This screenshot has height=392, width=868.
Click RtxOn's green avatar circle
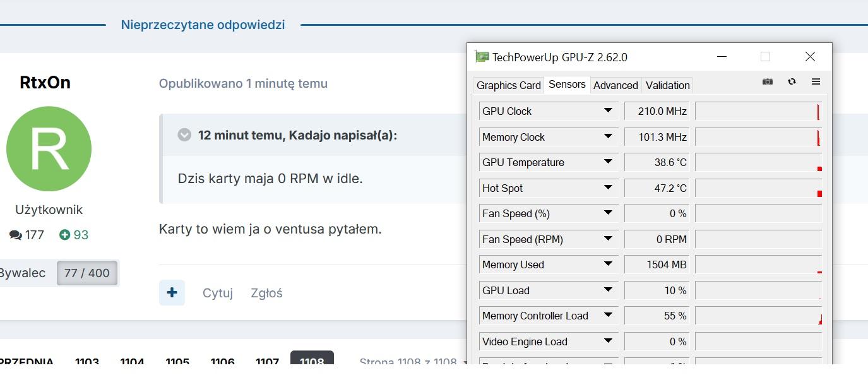[x=49, y=149]
